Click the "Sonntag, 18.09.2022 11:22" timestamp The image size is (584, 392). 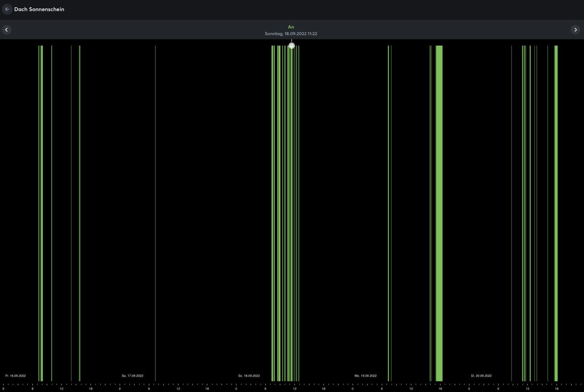point(291,34)
